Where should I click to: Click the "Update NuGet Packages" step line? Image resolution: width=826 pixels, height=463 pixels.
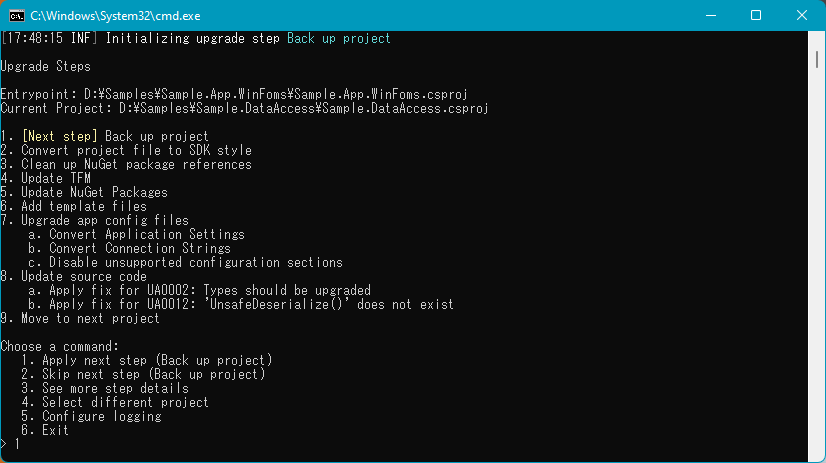pyautogui.click(x=84, y=192)
